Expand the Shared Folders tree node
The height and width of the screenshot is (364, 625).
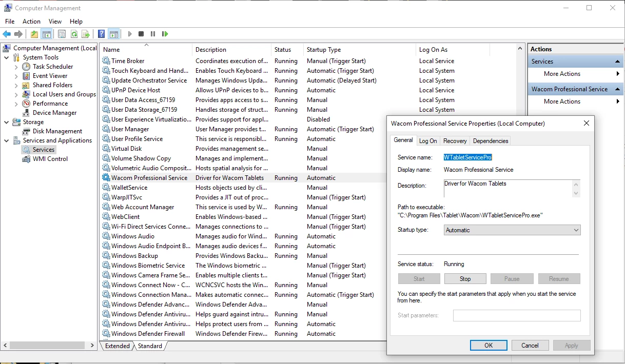point(16,85)
